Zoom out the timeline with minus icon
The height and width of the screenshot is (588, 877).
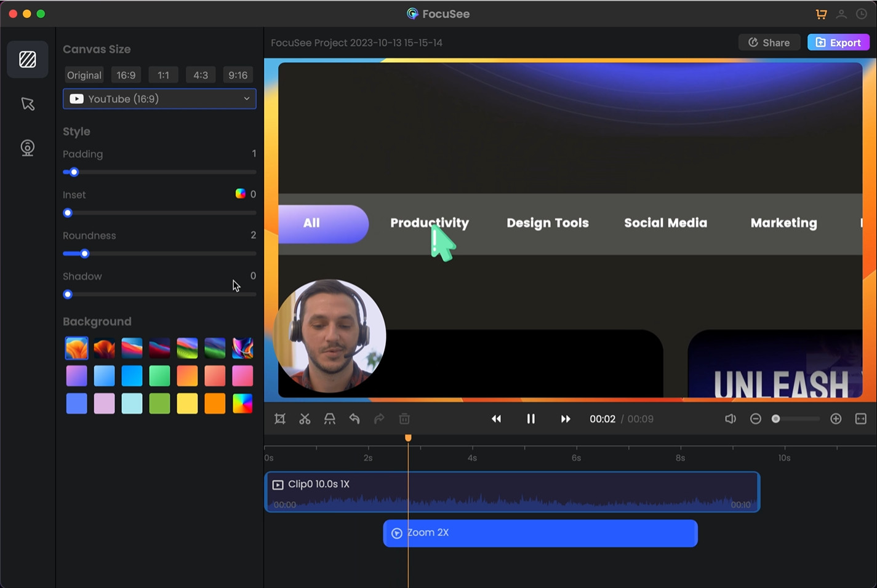pos(756,419)
